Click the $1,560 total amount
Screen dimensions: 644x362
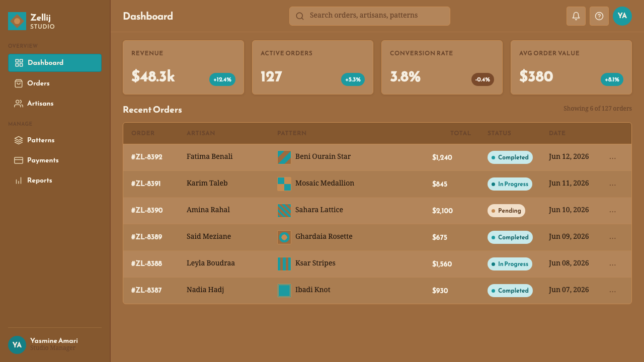[x=442, y=264]
